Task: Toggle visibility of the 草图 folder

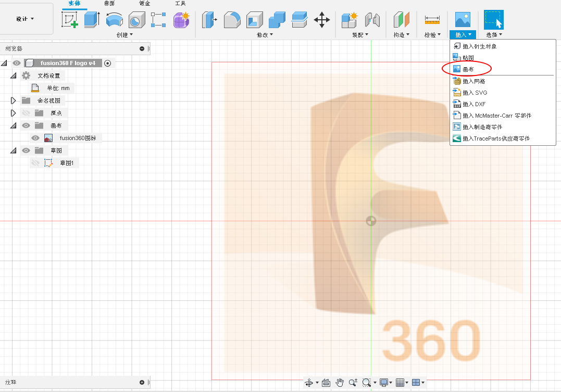Action: (x=26, y=150)
